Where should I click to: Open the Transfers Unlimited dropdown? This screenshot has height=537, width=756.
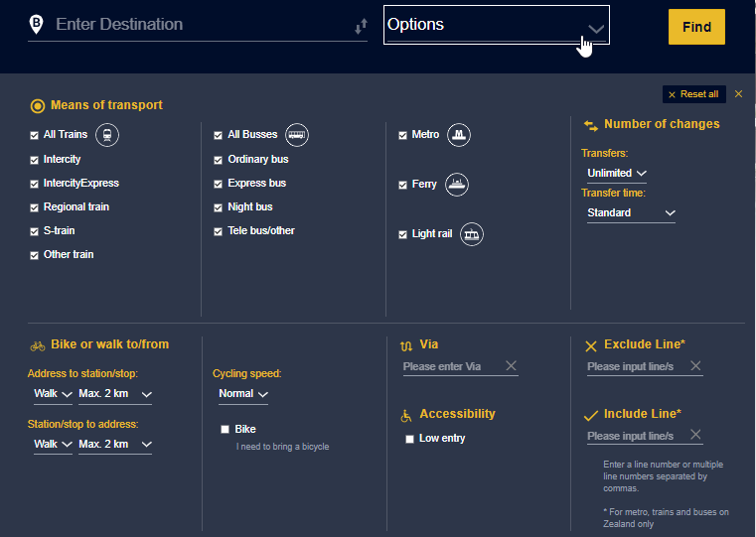[617, 174]
